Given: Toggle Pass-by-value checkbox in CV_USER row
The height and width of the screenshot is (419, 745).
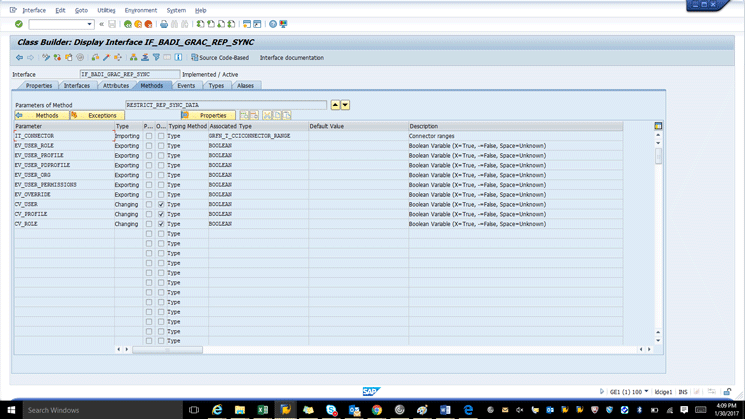Looking at the screenshot, I should point(149,204).
